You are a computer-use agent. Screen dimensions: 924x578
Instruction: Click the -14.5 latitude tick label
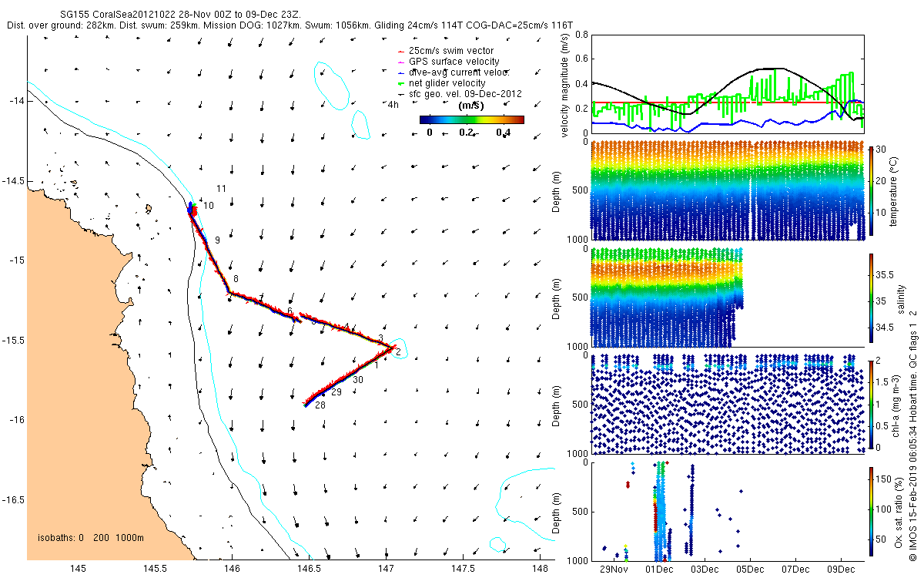click(13, 180)
